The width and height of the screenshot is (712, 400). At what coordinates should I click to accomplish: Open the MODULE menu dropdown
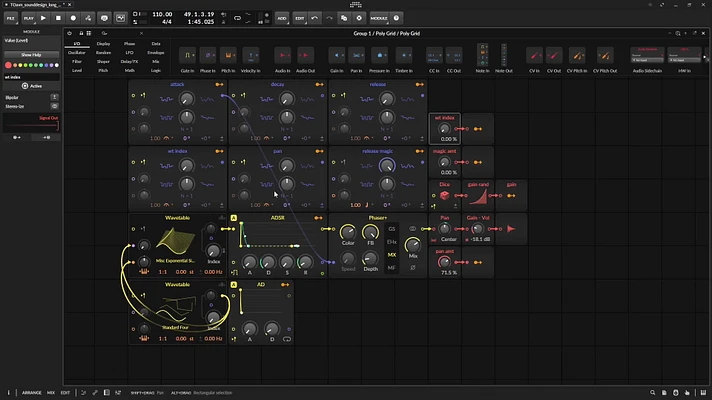[379, 18]
